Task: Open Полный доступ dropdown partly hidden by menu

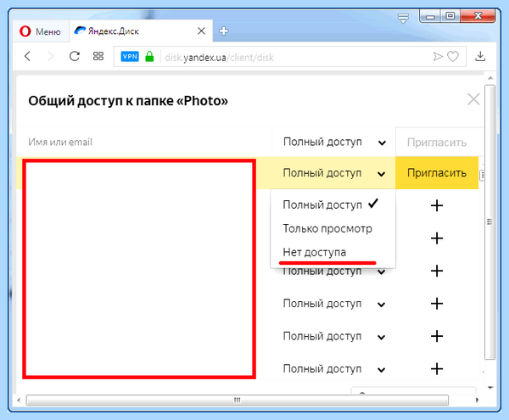Action: (334, 272)
